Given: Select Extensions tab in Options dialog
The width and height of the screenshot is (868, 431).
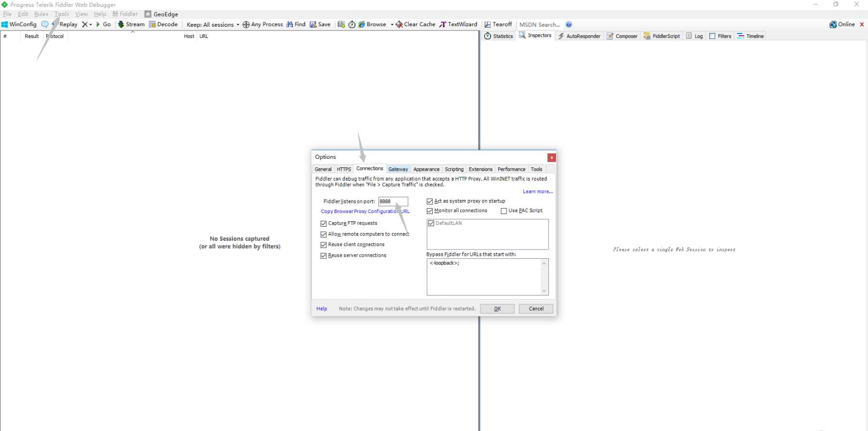Looking at the screenshot, I should coord(480,169).
